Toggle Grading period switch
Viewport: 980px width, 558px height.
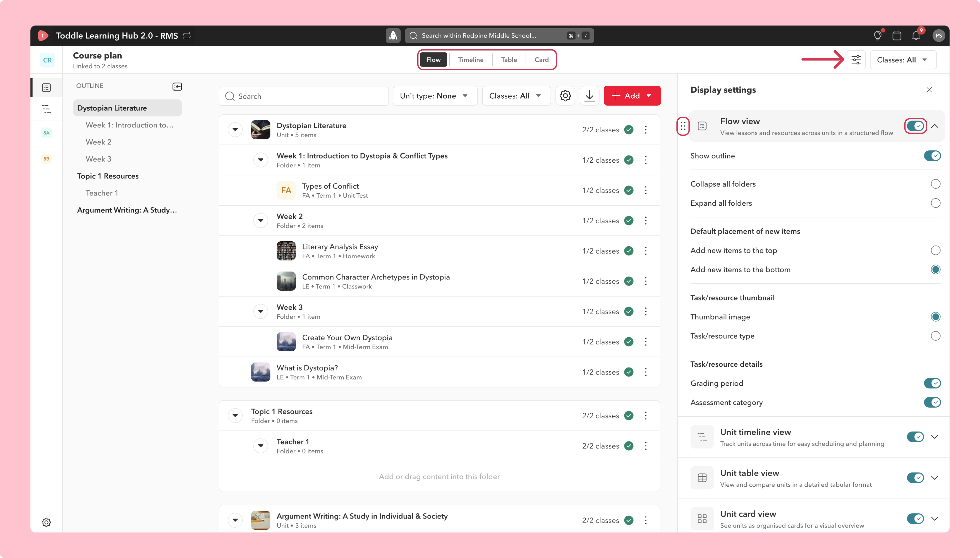click(x=932, y=383)
